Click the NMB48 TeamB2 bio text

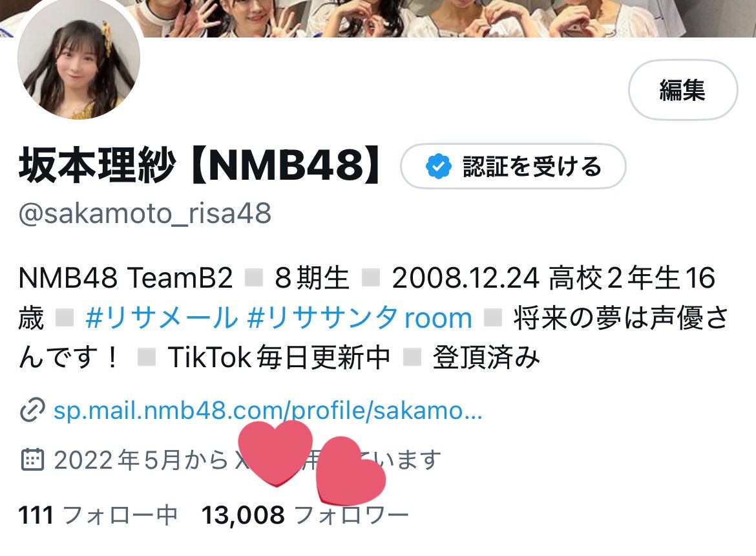click(x=125, y=278)
